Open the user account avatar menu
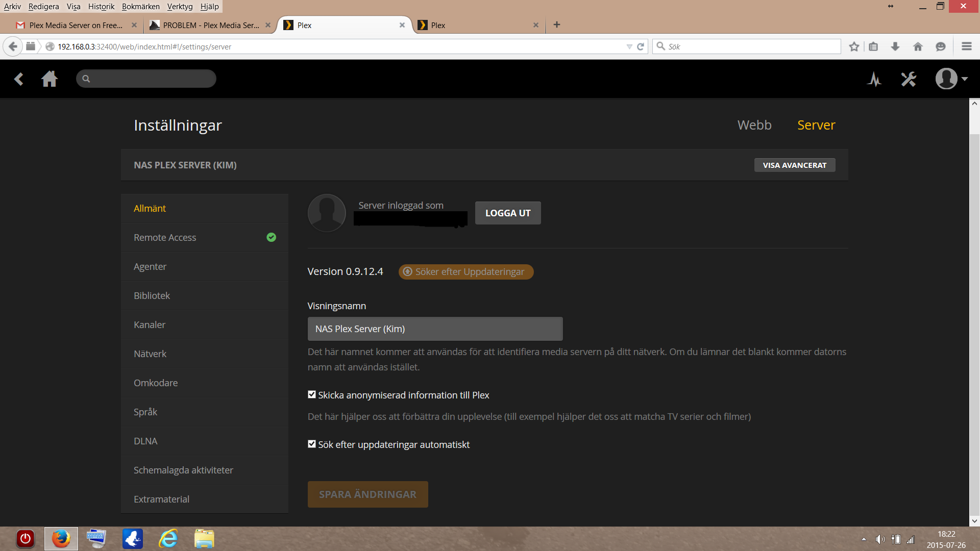 (x=951, y=79)
